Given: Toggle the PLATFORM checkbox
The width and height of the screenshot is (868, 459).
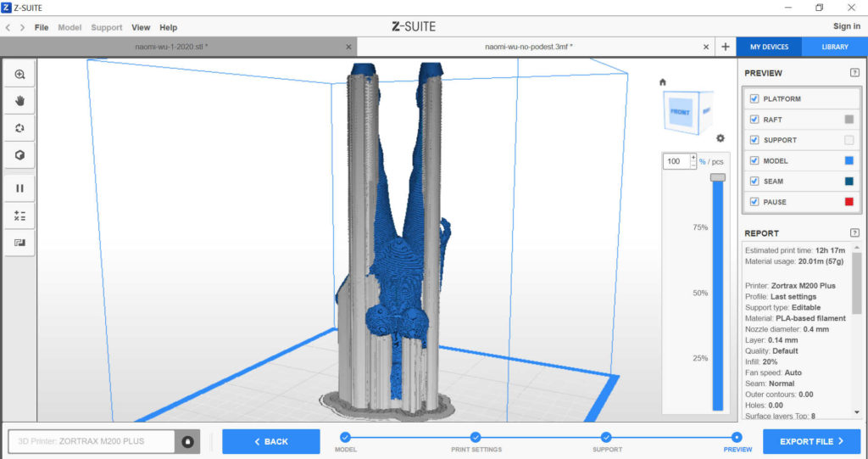Looking at the screenshot, I should (x=754, y=98).
